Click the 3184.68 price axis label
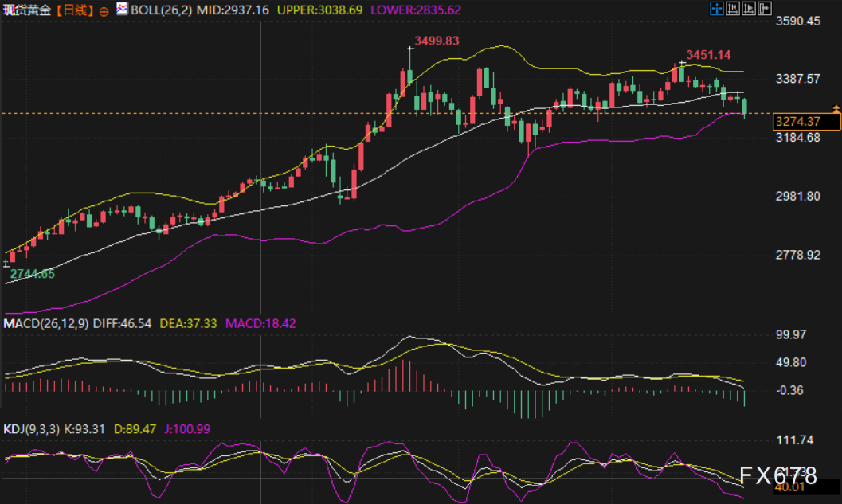Viewport: 842px width, 504px height. pyautogui.click(x=798, y=138)
